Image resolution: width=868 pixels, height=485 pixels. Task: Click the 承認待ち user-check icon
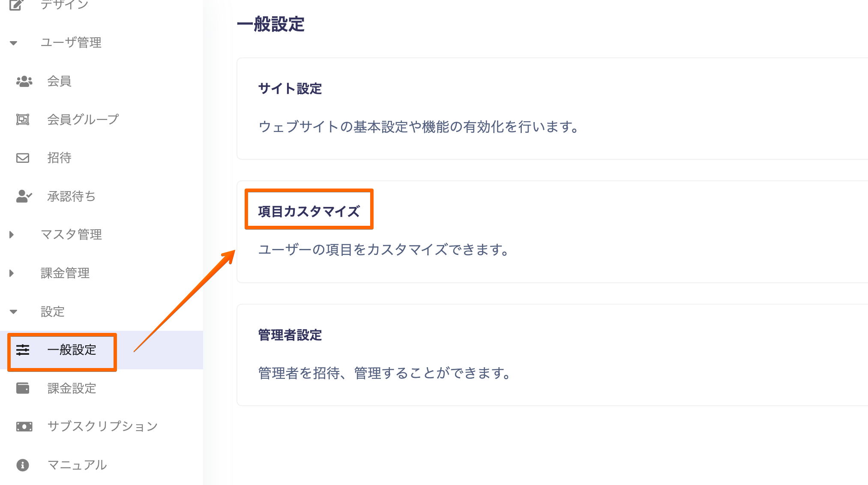(x=24, y=196)
